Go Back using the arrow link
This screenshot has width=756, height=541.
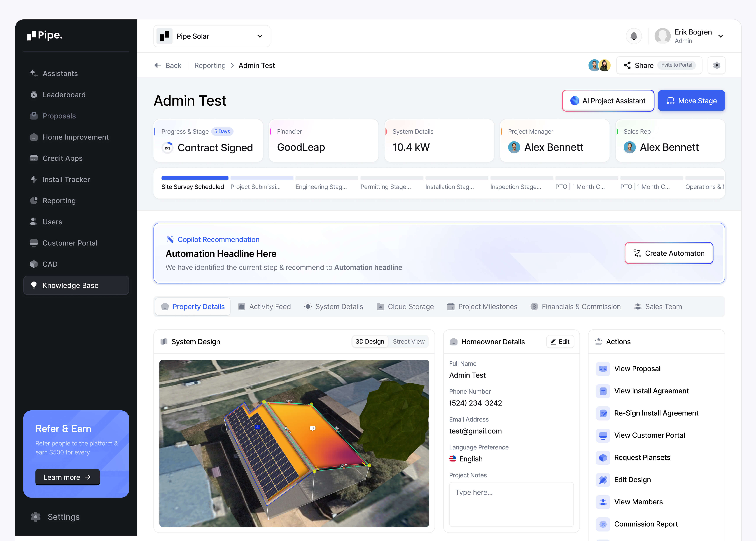click(168, 65)
